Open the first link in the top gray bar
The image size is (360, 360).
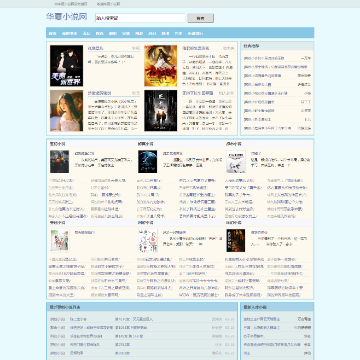point(71,4)
